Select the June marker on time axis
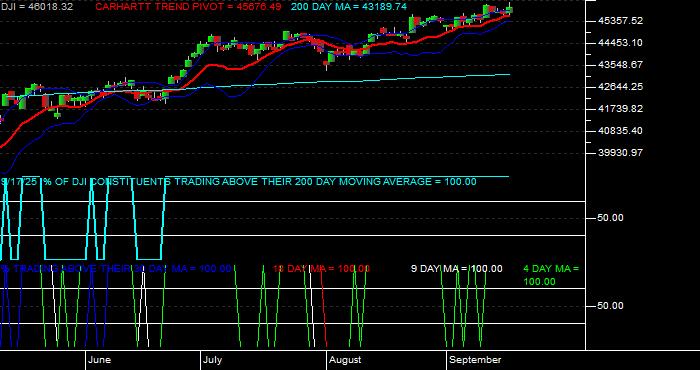Screen dimensions: 700x370 point(100,360)
